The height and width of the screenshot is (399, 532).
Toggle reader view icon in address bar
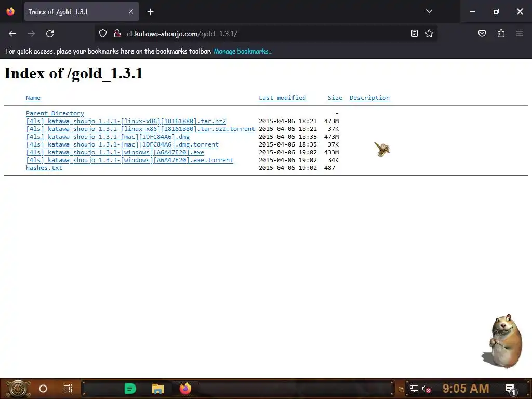pos(414,33)
